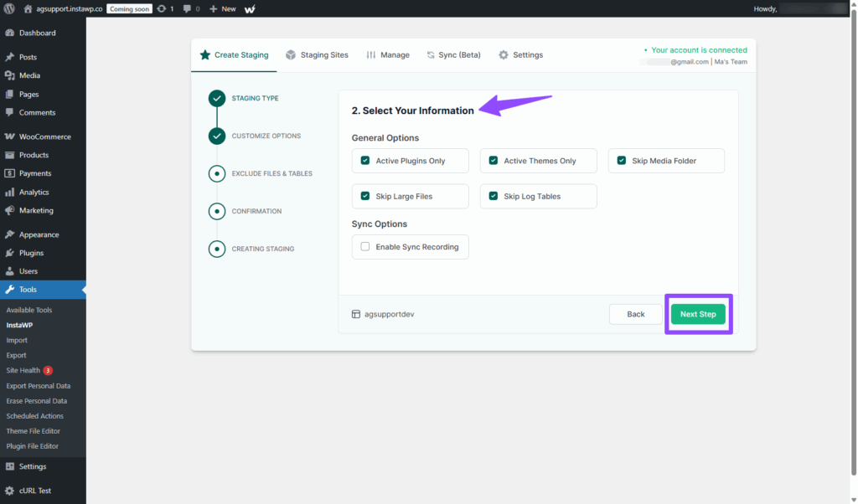Select the Create Staging tab
Viewport: 858px width, 504px height.
[234, 54]
